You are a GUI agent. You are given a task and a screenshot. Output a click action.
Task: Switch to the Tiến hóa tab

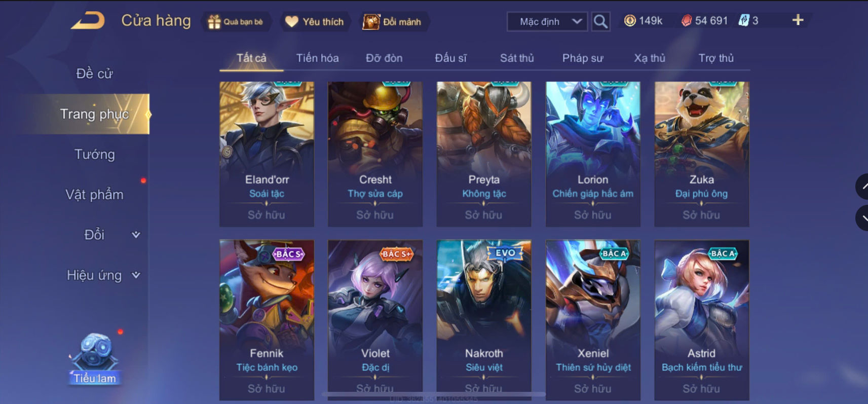tap(317, 58)
